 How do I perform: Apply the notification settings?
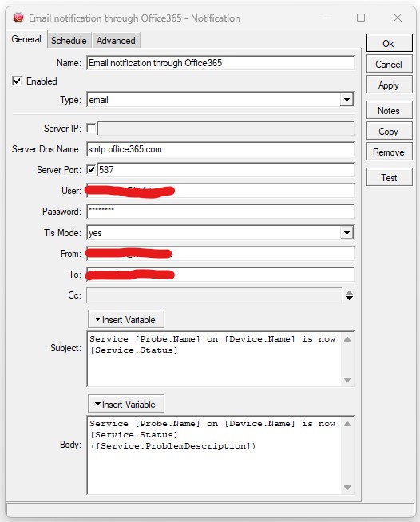[389, 85]
